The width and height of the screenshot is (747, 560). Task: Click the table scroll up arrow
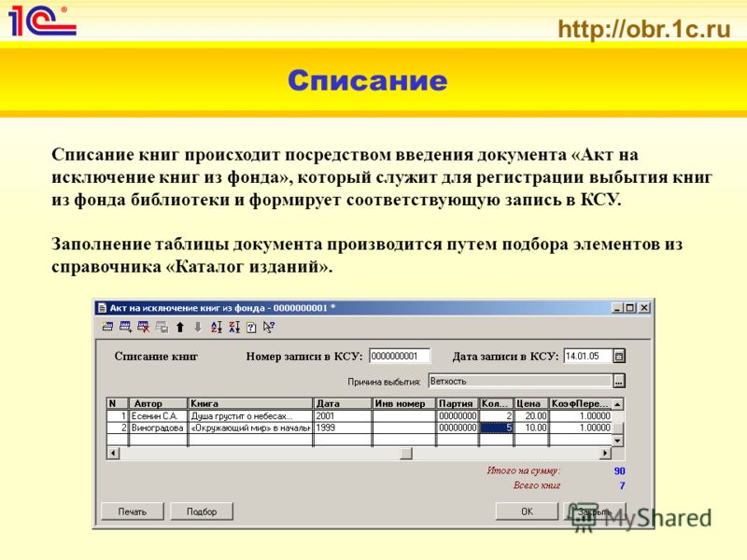(617, 404)
